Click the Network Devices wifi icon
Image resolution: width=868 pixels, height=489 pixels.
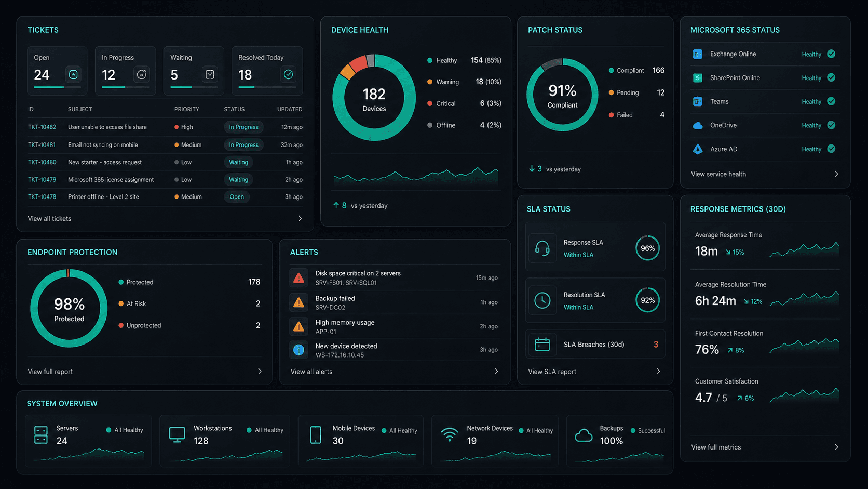pyautogui.click(x=450, y=434)
